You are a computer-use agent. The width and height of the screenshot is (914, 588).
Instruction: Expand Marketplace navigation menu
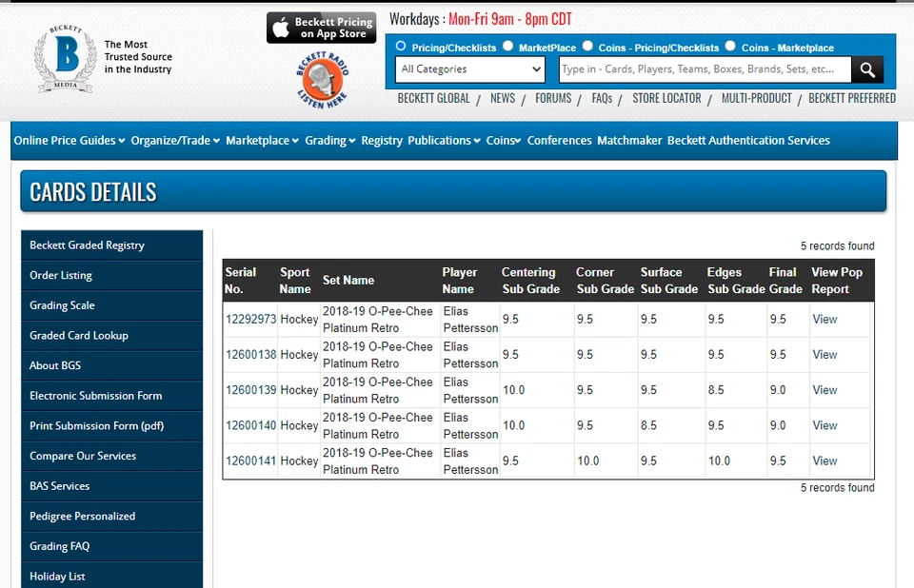point(263,141)
